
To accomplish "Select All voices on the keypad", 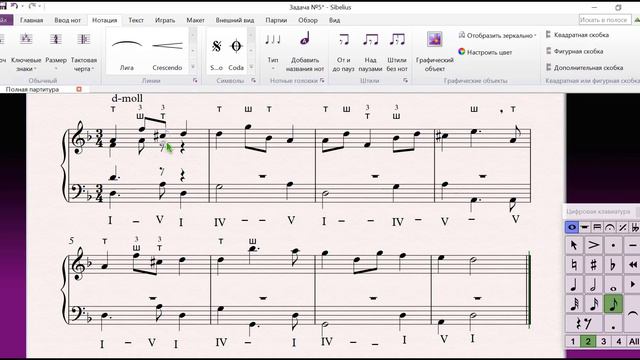I will pos(633,341).
